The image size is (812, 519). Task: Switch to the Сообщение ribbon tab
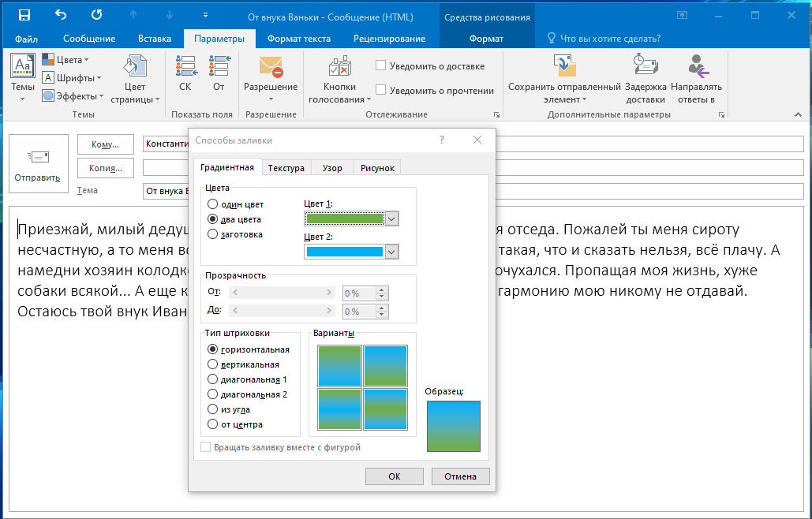[89, 39]
